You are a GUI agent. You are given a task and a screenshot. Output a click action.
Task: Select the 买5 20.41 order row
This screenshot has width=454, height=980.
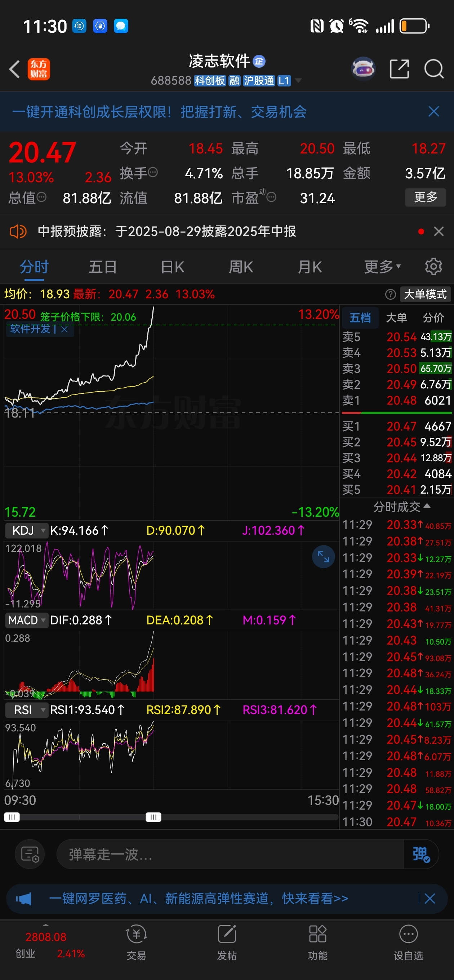[x=397, y=489]
